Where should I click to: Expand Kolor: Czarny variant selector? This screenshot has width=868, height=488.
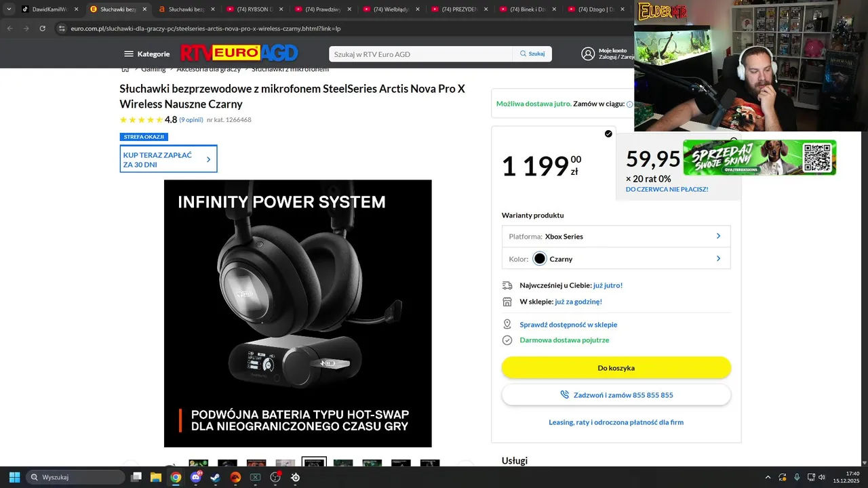click(616, 259)
